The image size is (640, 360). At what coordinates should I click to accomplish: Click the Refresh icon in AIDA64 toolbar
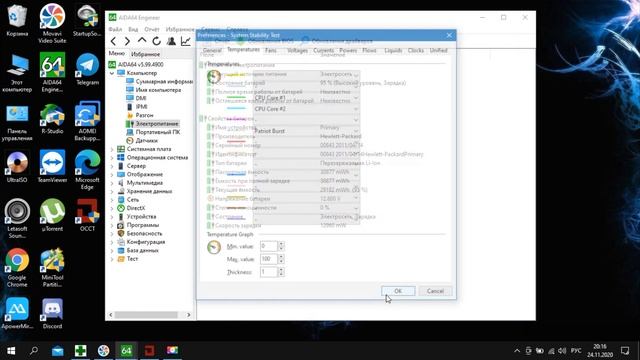[156, 41]
